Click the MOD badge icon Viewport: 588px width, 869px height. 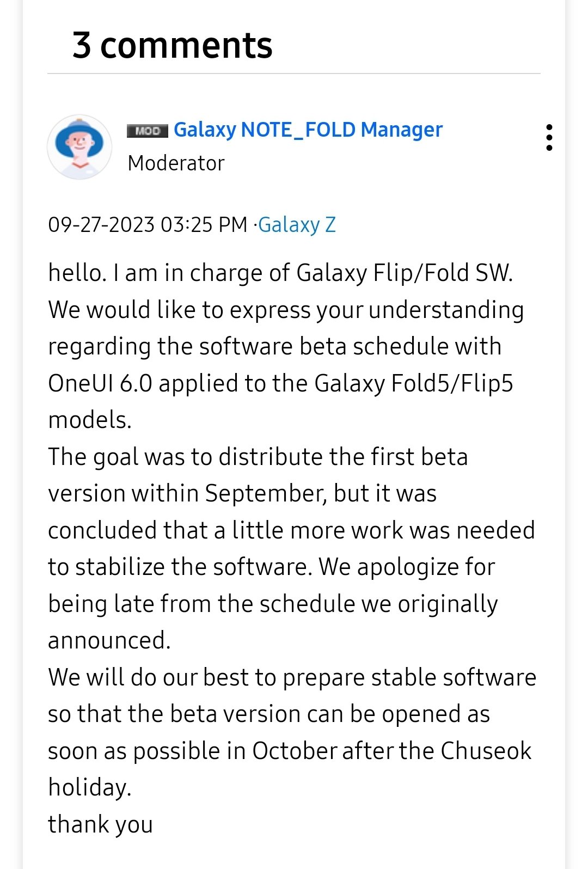[x=147, y=131]
